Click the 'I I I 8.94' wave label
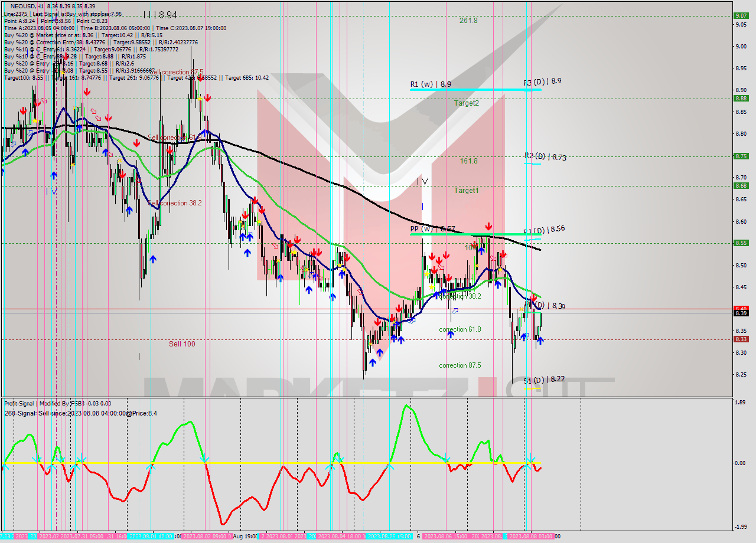 159,15
